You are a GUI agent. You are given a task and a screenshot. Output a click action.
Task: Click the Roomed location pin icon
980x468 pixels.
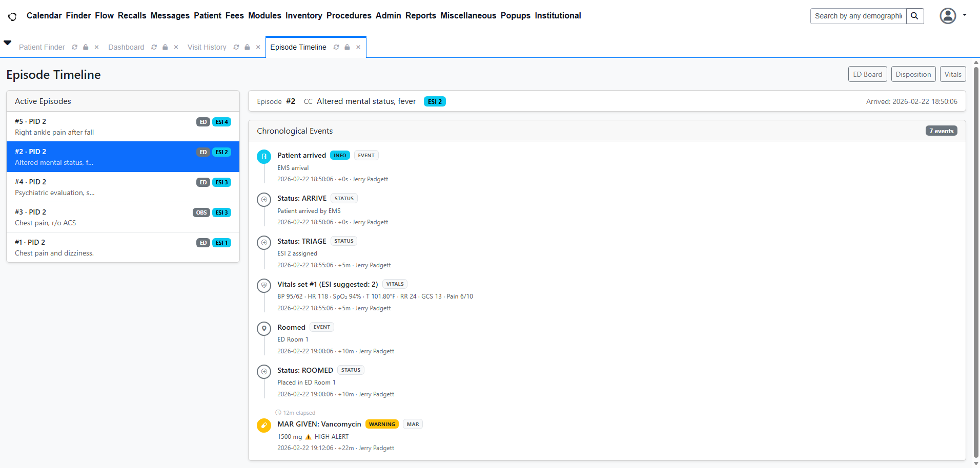point(264,328)
